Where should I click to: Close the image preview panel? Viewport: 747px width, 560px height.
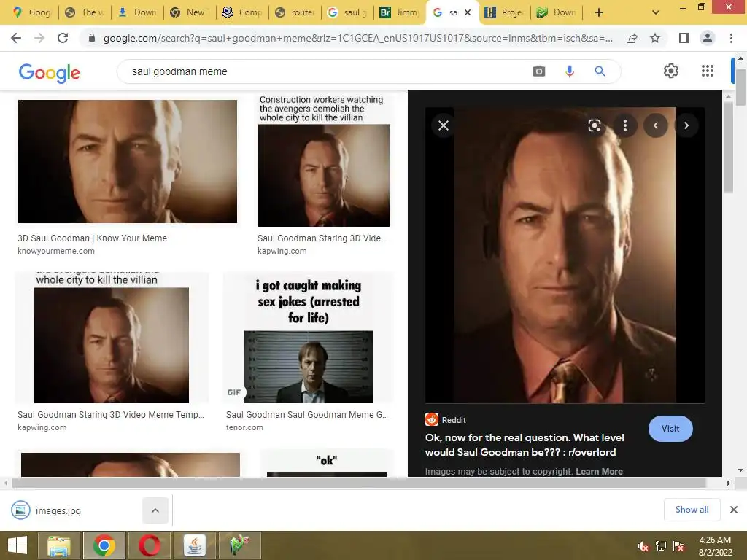click(x=444, y=125)
